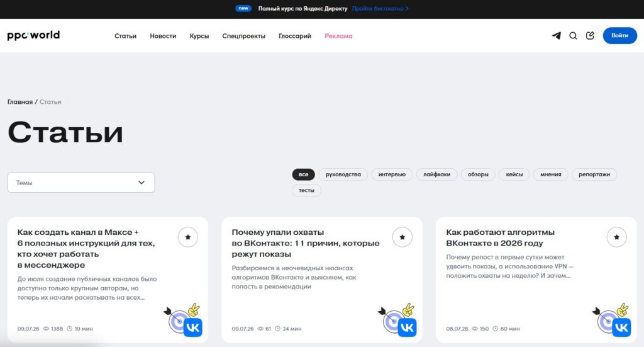
Task: Click date 08.07.26 on algorithms article card
Action: point(457,329)
